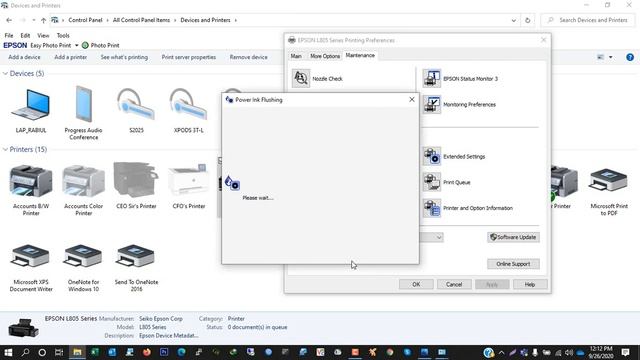Click See what's printing
The height and width of the screenshot is (360, 640).
(x=124, y=57)
